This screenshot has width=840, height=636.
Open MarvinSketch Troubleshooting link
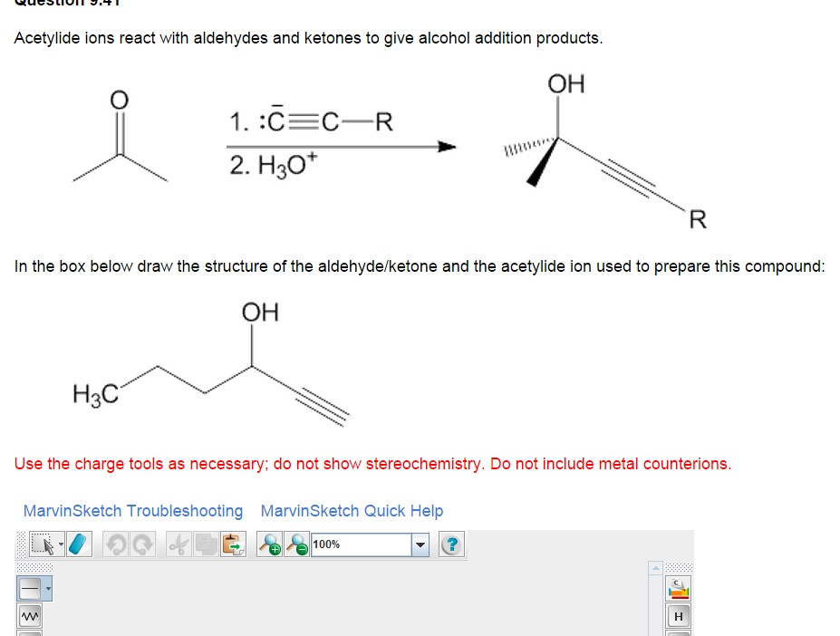point(132,511)
